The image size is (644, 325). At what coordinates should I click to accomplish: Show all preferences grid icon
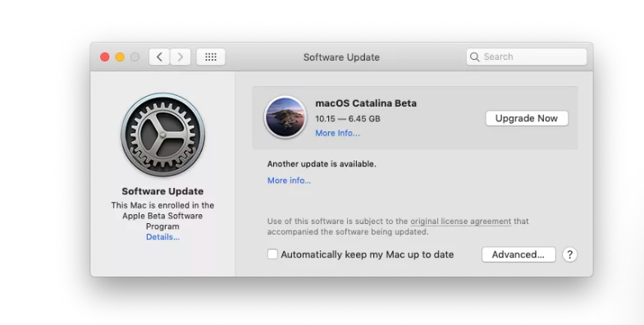tap(211, 57)
